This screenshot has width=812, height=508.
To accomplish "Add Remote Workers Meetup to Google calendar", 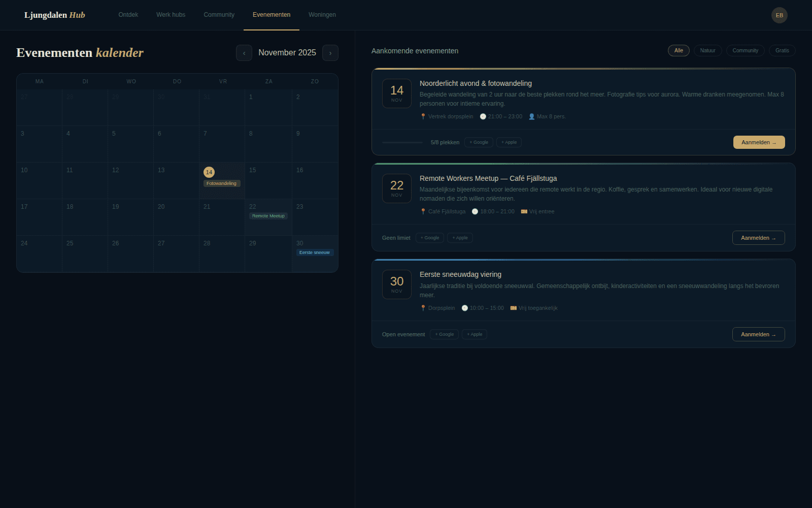I will coord(429,237).
